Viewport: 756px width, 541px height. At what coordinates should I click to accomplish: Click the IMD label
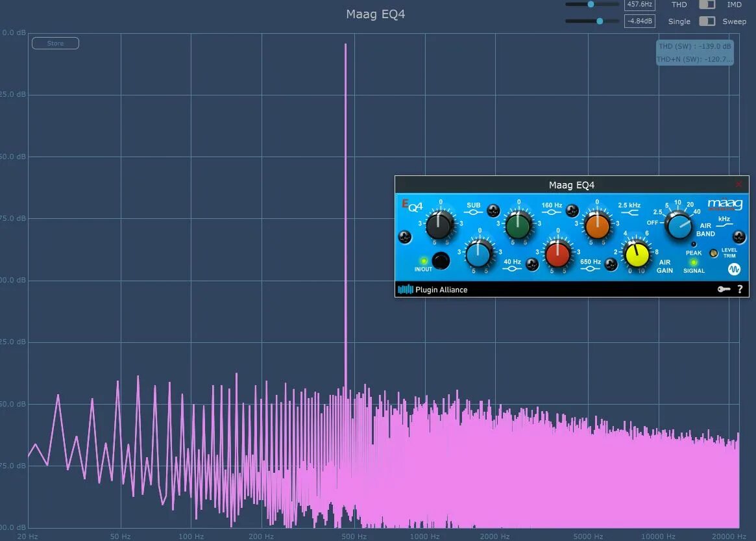tap(734, 5)
